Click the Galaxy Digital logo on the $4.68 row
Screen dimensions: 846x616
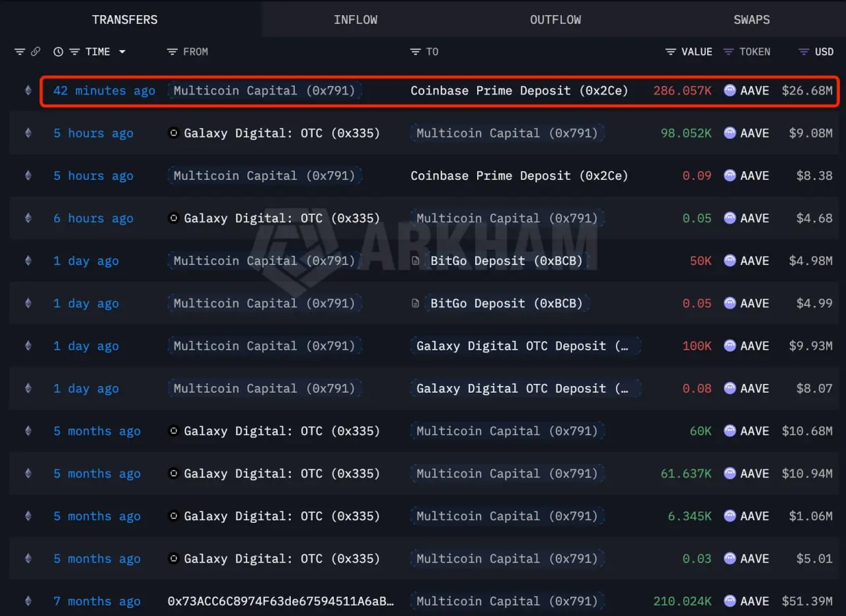[x=174, y=218]
